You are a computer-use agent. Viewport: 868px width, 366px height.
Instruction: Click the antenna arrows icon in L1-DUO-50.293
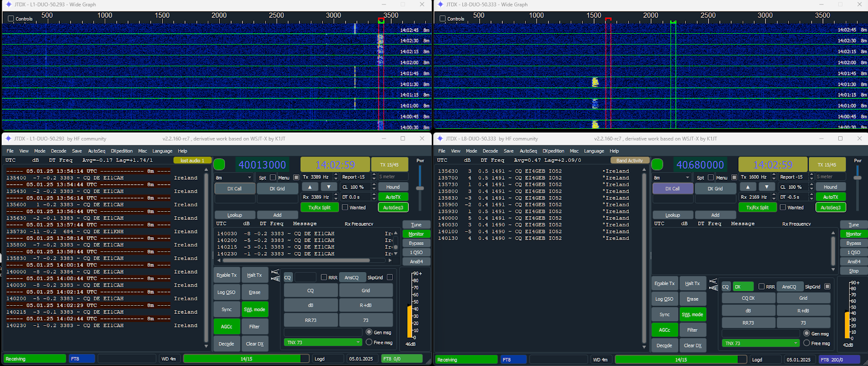tap(275, 275)
